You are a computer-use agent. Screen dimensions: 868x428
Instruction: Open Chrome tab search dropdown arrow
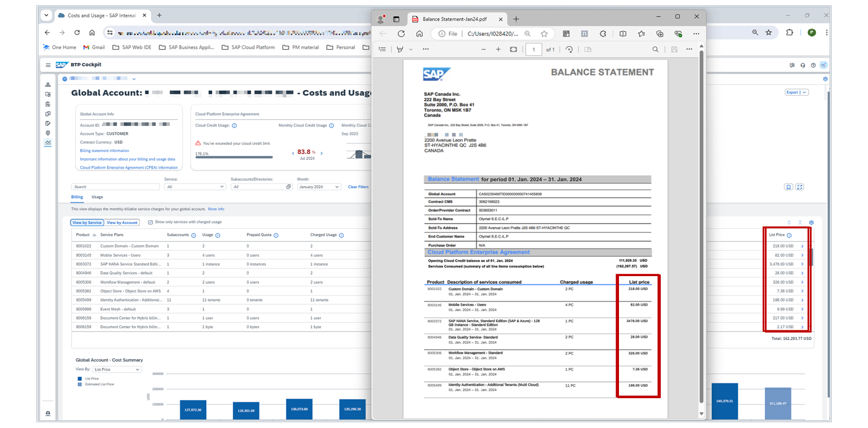[x=46, y=15]
